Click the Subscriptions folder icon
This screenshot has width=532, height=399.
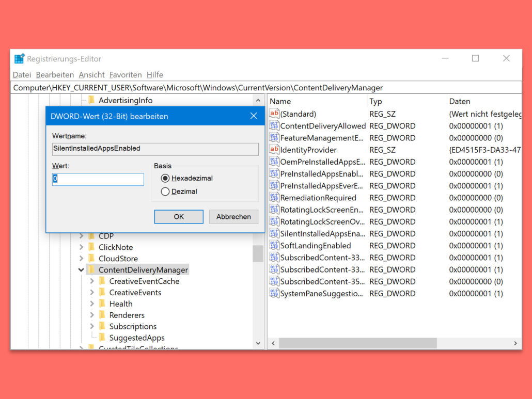(102, 326)
